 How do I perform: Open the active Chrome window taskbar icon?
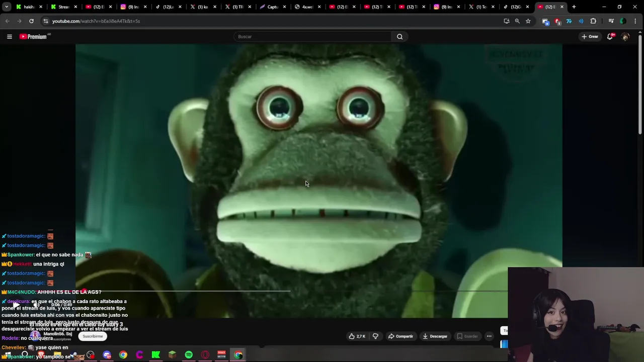[238, 355]
